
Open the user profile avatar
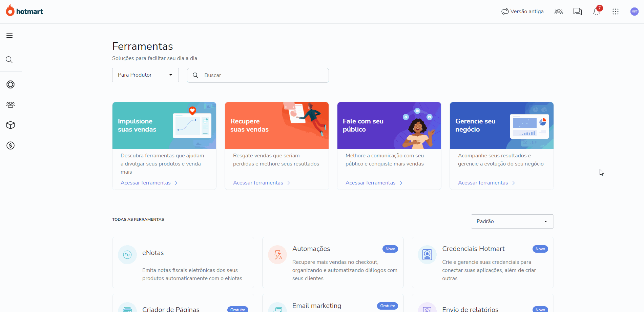(x=635, y=12)
